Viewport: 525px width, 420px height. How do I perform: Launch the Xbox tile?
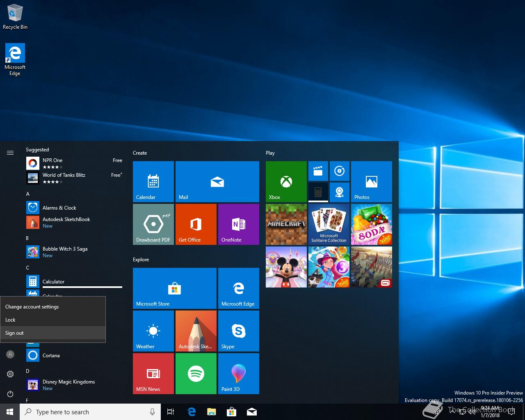click(x=286, y=182)
